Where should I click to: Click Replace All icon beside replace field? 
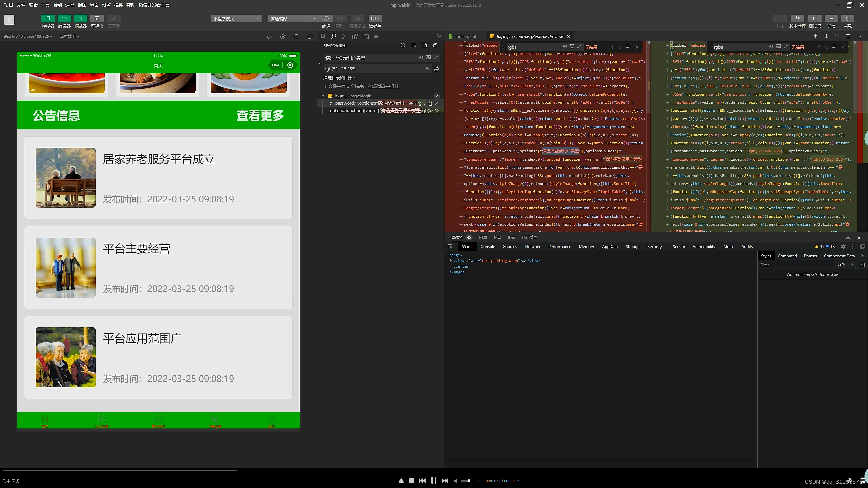pyautogui.click(x=436, y=69)
